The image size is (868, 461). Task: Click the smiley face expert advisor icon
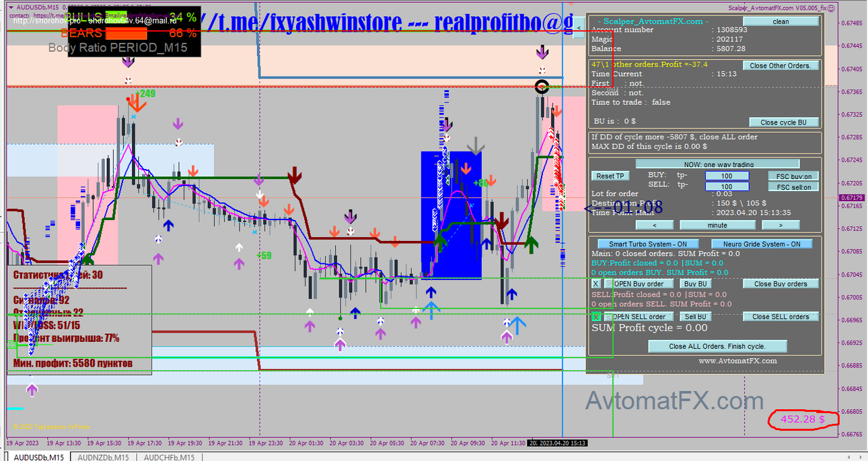831,8
